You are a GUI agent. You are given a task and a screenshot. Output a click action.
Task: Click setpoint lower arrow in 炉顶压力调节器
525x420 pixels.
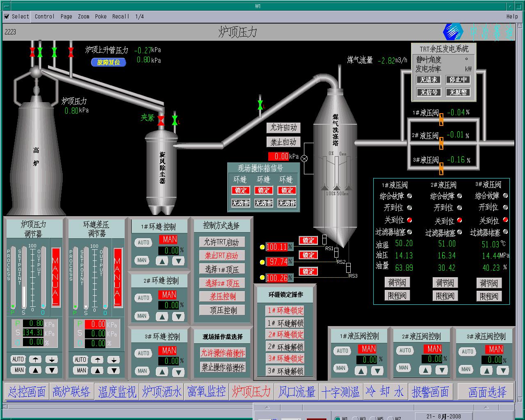(51, 359)
